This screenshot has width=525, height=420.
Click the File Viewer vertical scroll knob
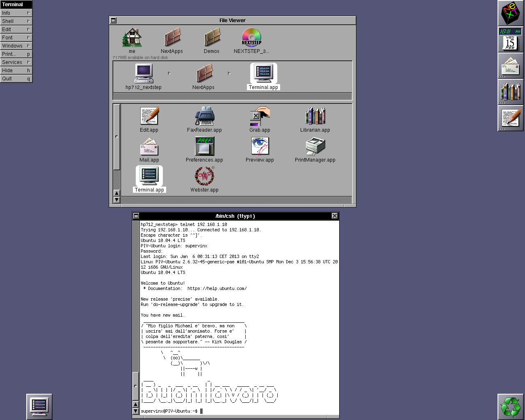[x=117, y=137]
